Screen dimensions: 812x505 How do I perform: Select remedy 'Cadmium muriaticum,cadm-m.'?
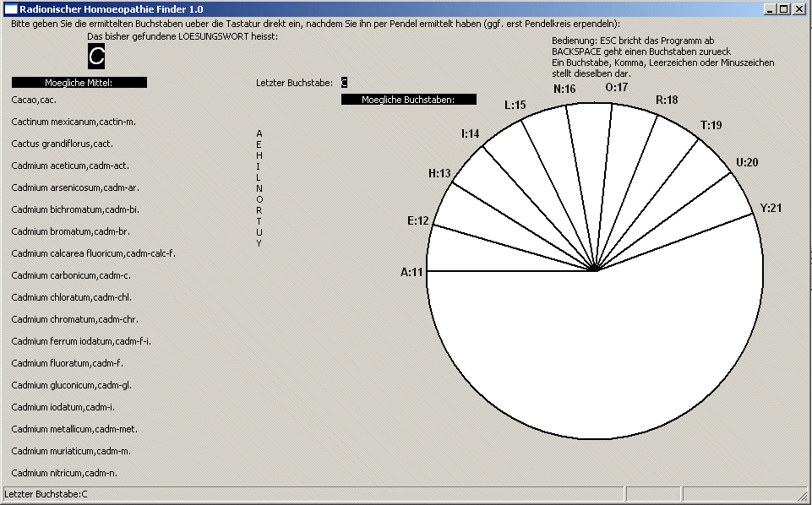[x=71, y=451]
